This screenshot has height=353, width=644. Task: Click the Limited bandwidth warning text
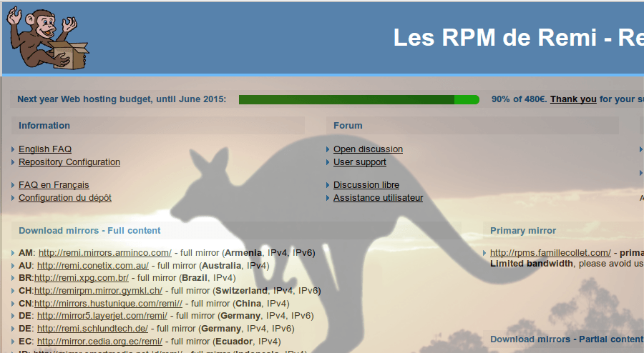532,264
